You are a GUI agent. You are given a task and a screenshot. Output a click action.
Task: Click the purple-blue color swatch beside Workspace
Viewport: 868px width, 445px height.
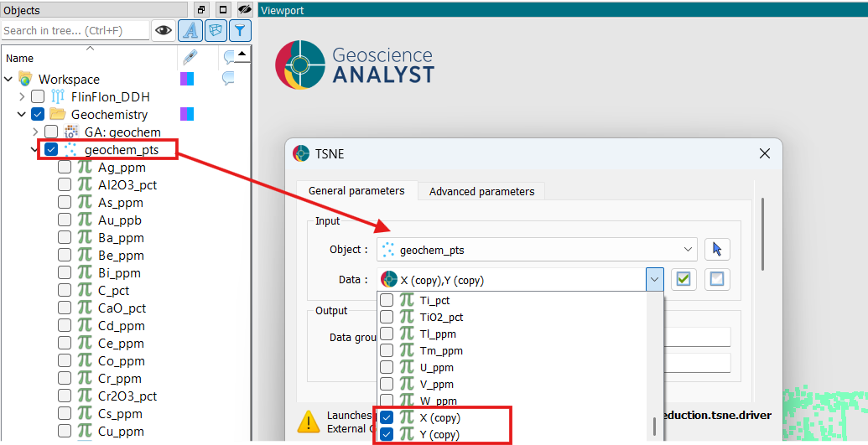tap(187, 79)
